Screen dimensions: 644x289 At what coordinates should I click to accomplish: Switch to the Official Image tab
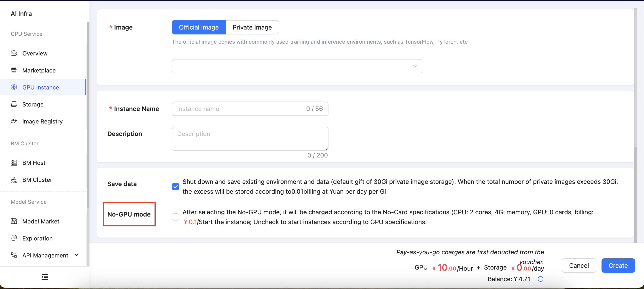[x=199, y=27]
